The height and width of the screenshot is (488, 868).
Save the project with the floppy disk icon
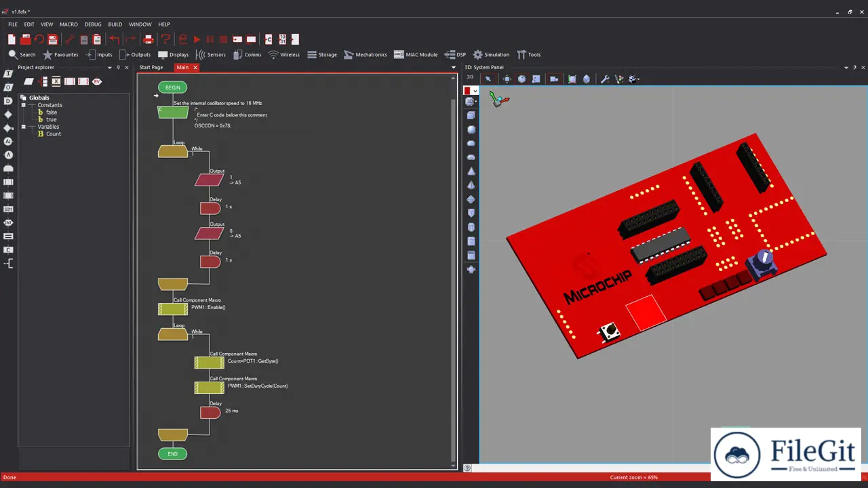[x=52, y=39]
